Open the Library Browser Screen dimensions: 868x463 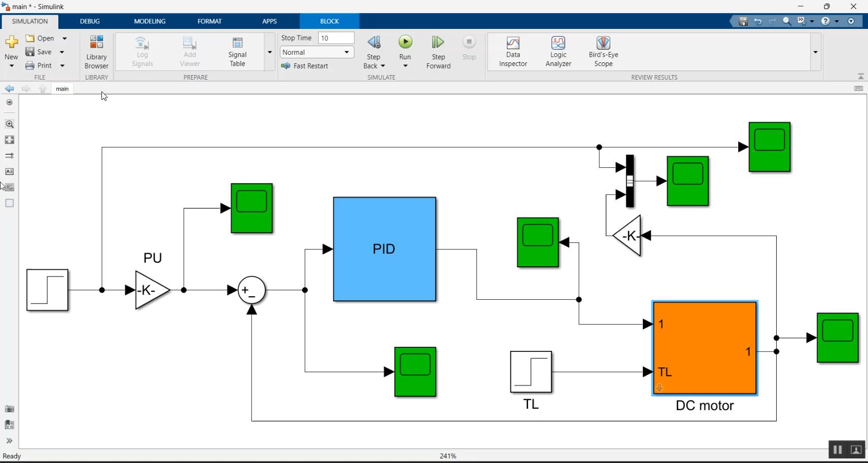(96, 52)
